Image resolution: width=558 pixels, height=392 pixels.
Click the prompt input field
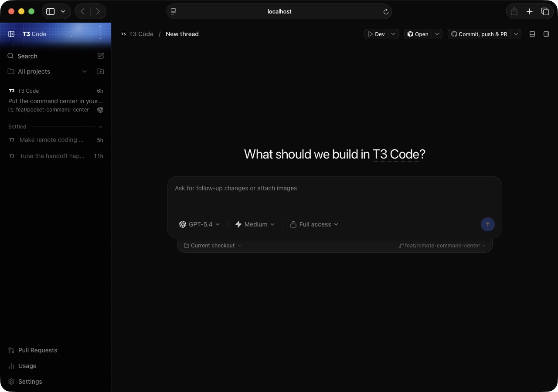tap(335, 196)
